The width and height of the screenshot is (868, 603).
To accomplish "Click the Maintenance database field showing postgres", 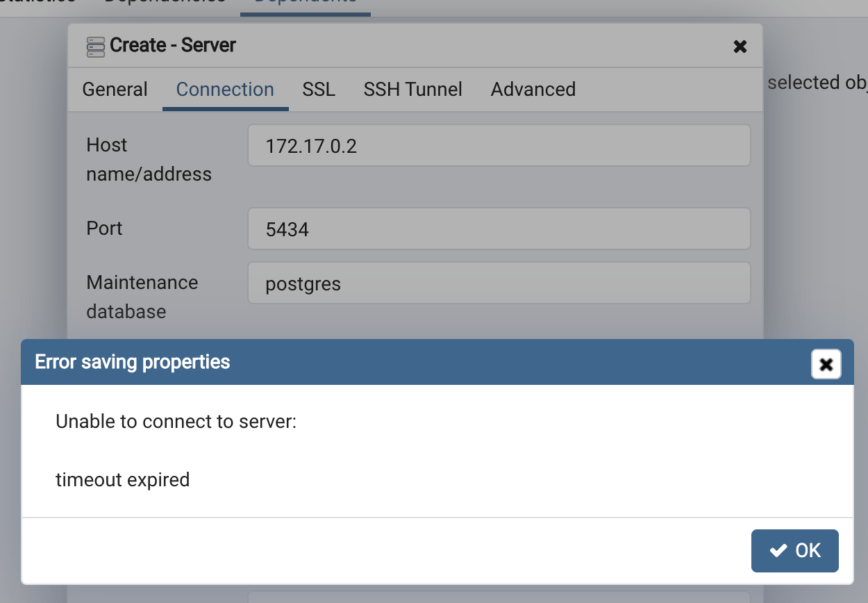I will click(499, 283).
